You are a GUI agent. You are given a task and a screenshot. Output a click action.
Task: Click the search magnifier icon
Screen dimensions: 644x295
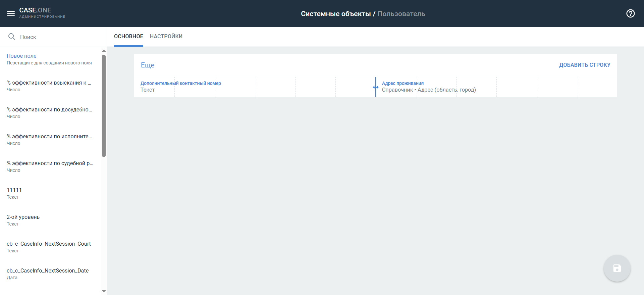[x=12, y=37]
